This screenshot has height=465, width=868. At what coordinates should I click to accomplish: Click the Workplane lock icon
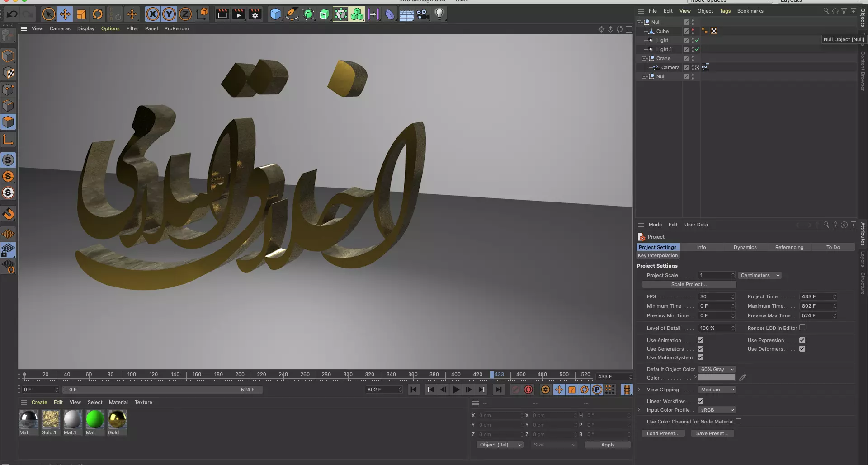click(8, 250)
